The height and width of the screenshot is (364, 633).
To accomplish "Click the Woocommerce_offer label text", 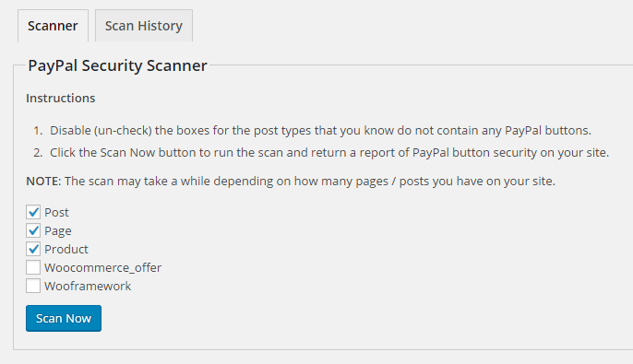I will pos(103,267).
